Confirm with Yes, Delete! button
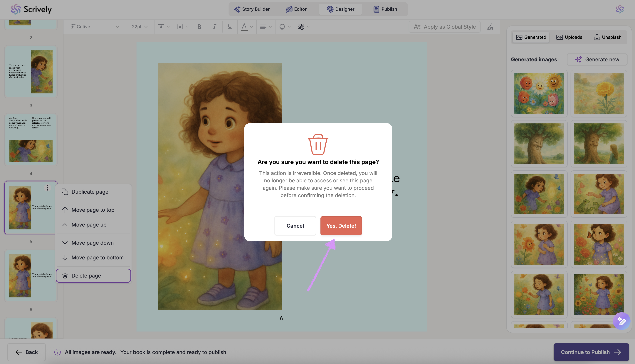This screenshot has width=635, height=364. tap(341, 226)
